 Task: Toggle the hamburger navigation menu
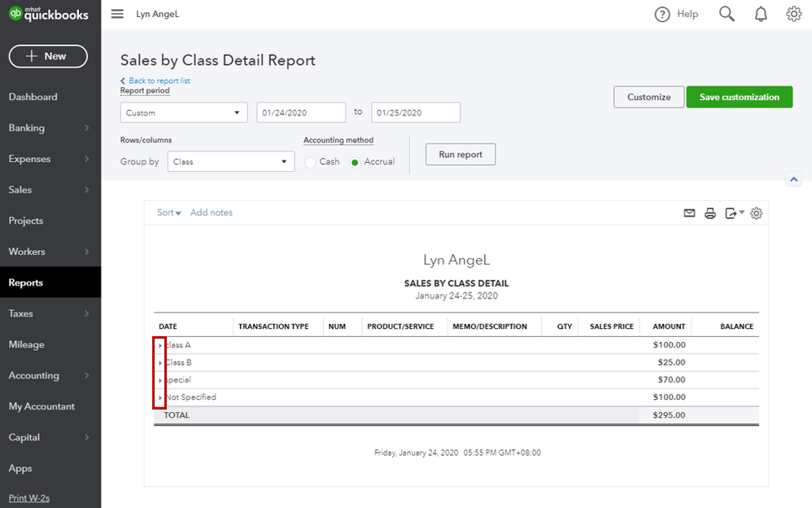(x=117, y=14)
